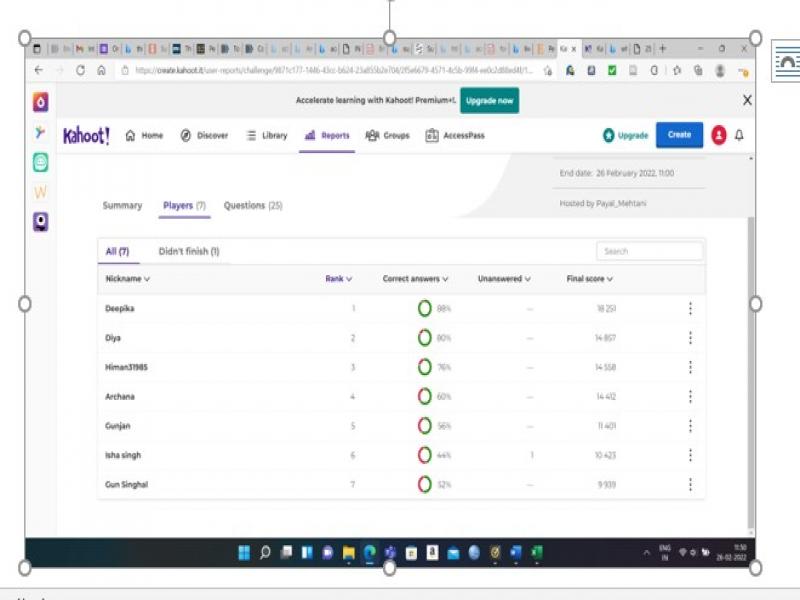800x600 pixels.
Task: Click the blue Create button
Action: tap(679, 135)
